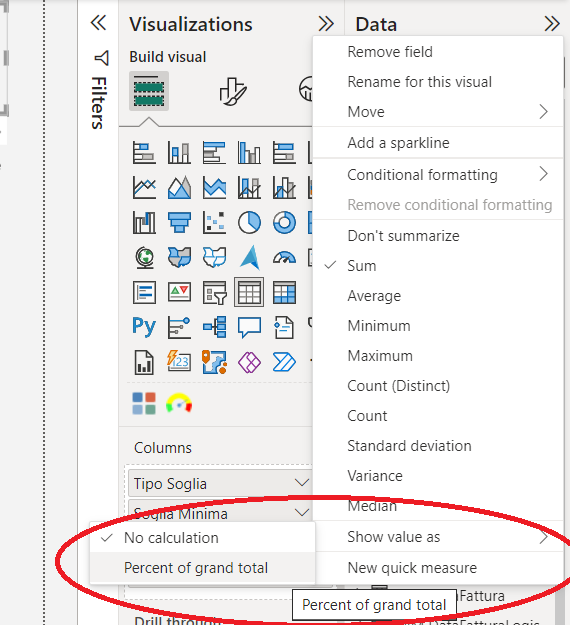Select Standard deviation aggregation
Screen dimensions: 570x625
[x=438, y=446]
